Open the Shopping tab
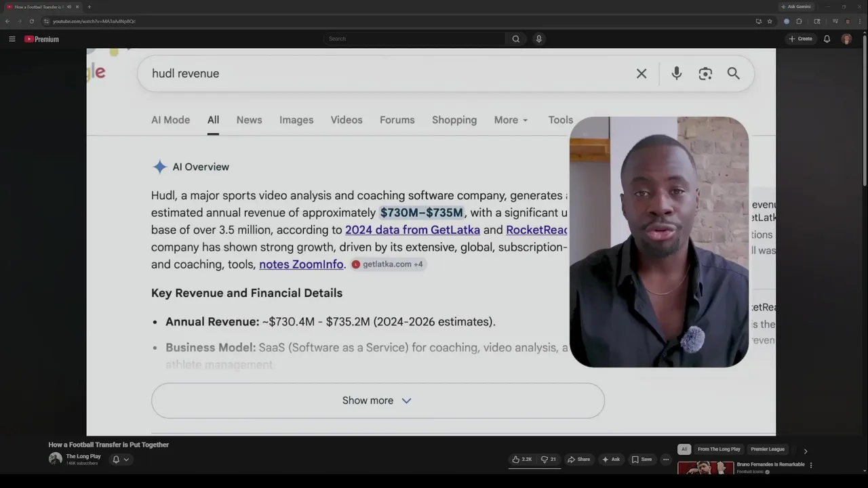 click(x=454, y=120)
